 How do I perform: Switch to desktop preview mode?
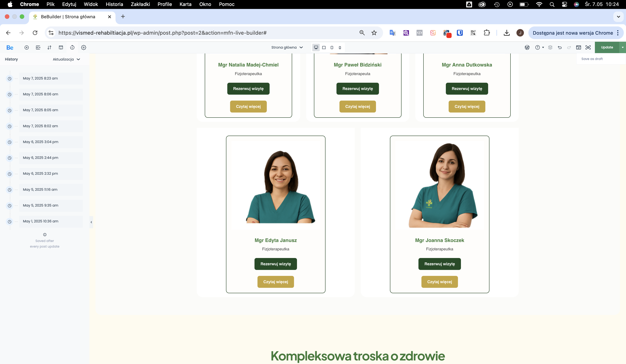point(316,48)
